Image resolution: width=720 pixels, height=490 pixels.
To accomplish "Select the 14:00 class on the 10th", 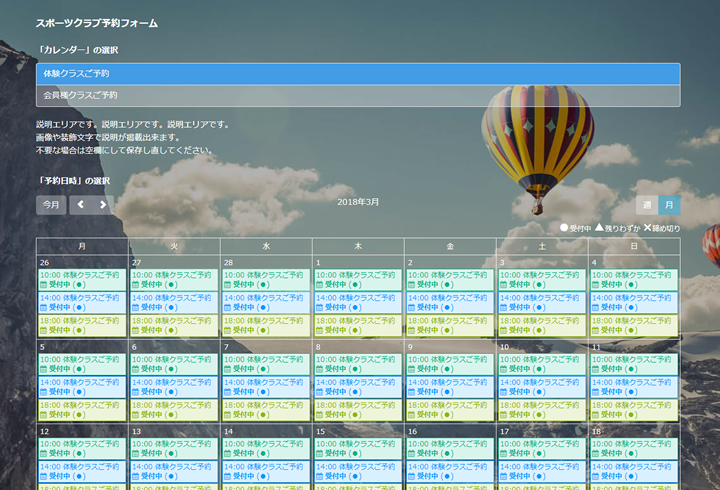I will 541,387.
